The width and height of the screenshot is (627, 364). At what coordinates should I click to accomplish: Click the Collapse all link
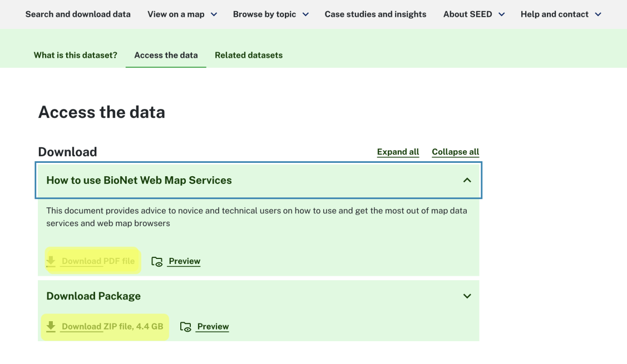(x=456, y=152)
